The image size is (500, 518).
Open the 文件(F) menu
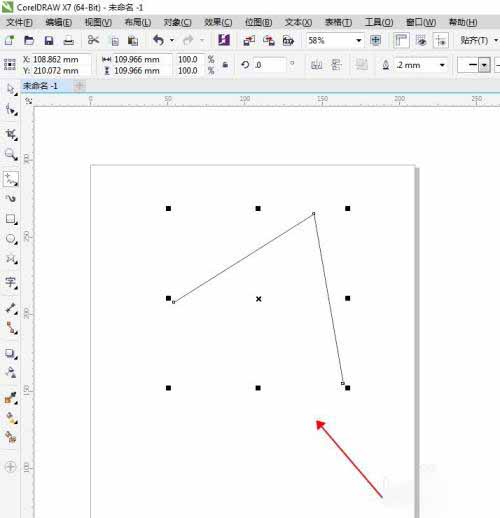(19, 22)
